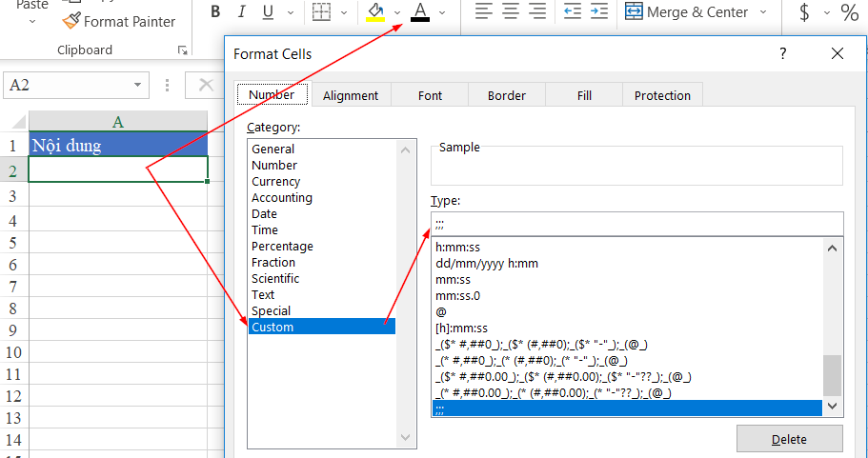
Task: Expand the Font Color dropdown arrow
Action: coord(442,12)
